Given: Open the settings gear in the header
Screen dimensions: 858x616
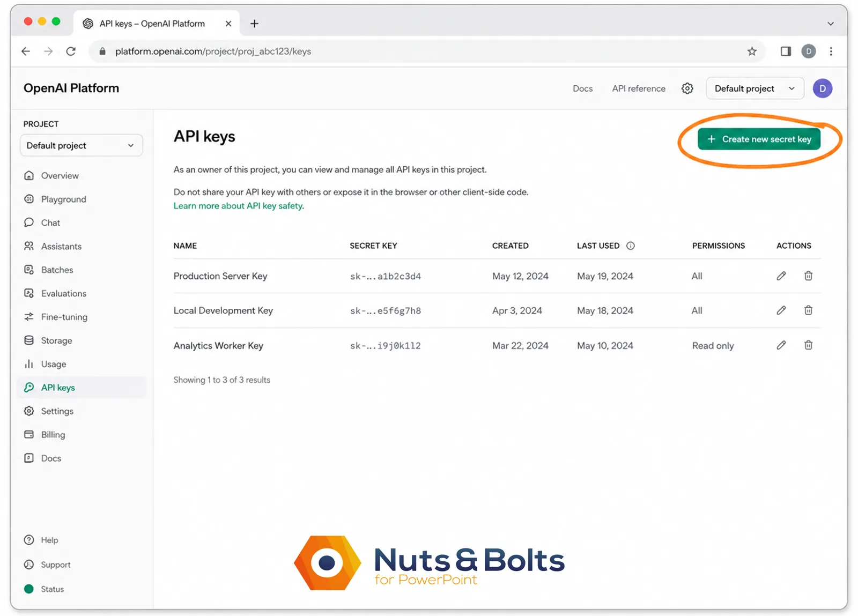Looking at the screenshot, I should (x=687, y=88).
